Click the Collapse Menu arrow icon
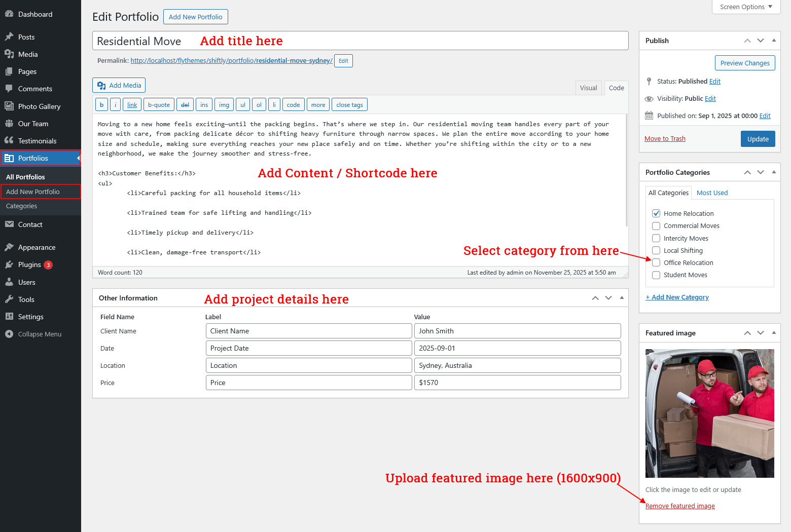The width and height of the screenshot is (791, 532). point(9,334)
